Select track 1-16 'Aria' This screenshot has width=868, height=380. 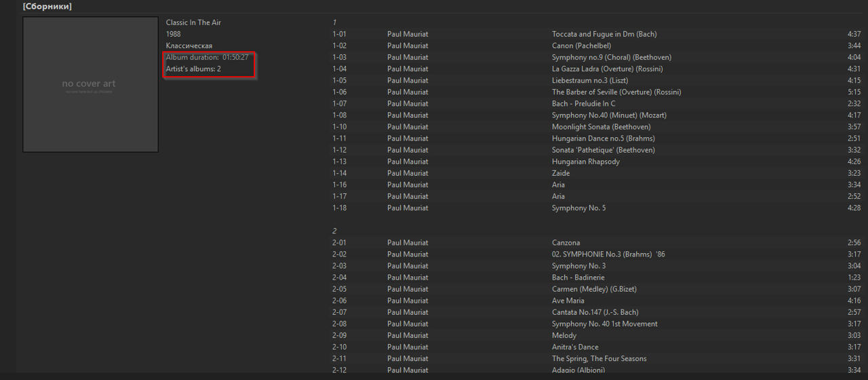[x=597, y=184]
